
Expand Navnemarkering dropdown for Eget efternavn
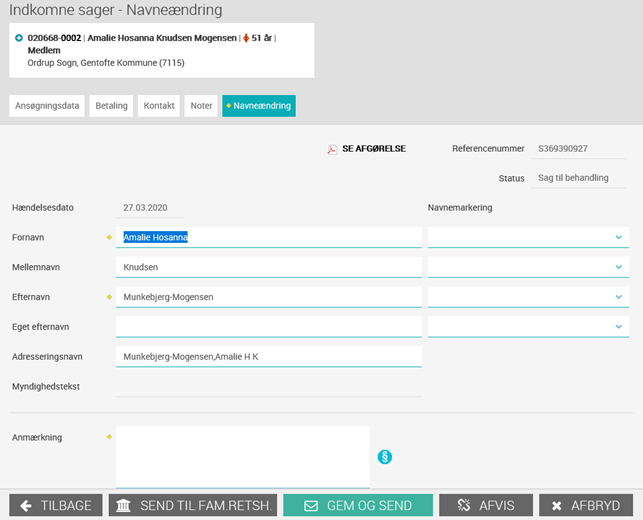tap(528, 327)
